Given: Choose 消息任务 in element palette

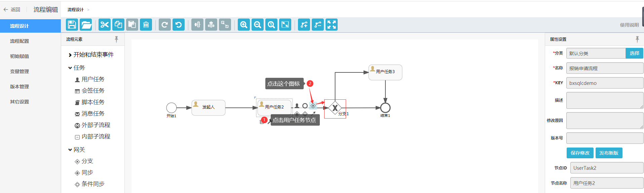Looking at the screenshot, I should pyautogui.click(x=90, y=114).
